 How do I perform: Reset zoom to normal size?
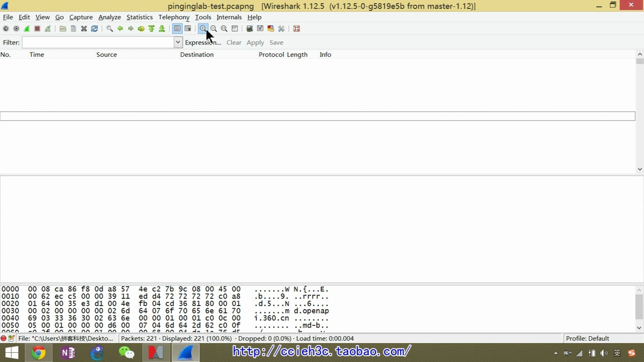[224, 28]
